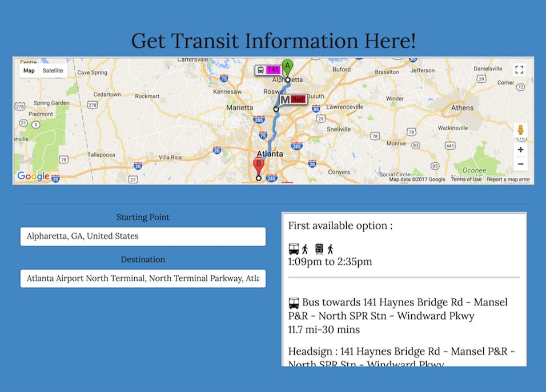Click the Starting Point input field
The height and width of the screenshot is (392, 546).
(143, 236)
